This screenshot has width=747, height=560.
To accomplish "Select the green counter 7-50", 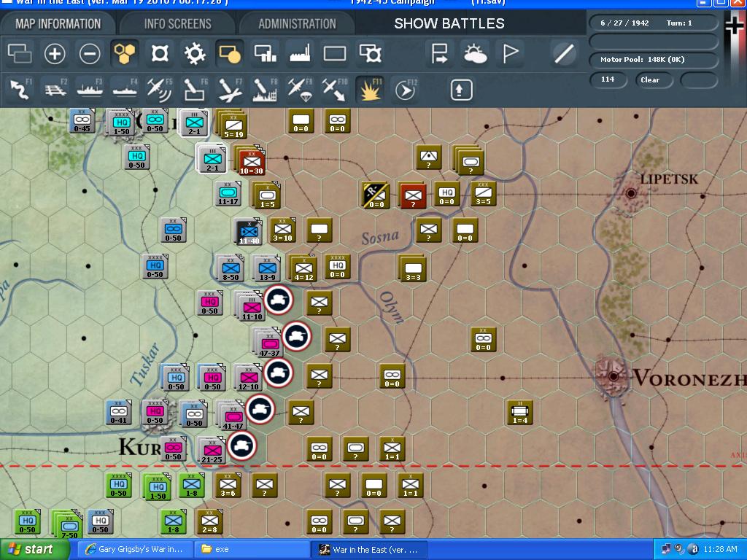I will point(69,526).
